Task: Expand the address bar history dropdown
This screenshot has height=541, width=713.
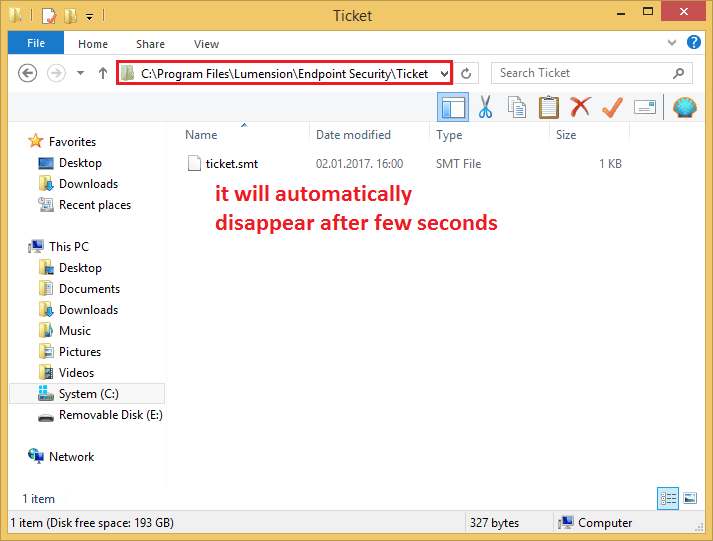Action: pyautogui.click(x=444, y=73)
